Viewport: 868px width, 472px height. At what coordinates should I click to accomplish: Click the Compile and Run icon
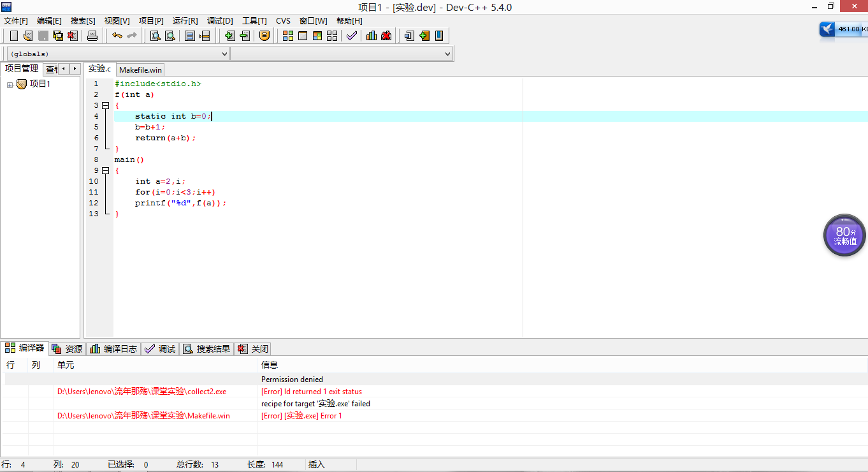pos(317,36)
